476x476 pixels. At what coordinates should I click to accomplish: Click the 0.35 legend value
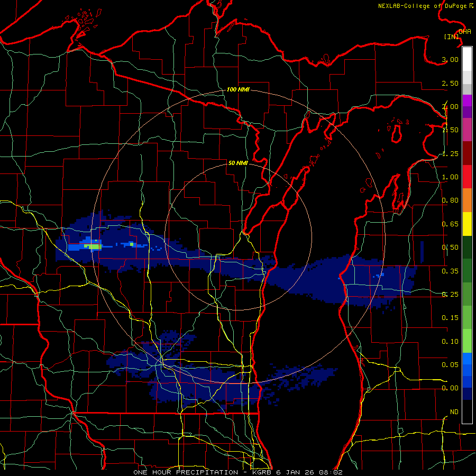click(x=450, y=271)
